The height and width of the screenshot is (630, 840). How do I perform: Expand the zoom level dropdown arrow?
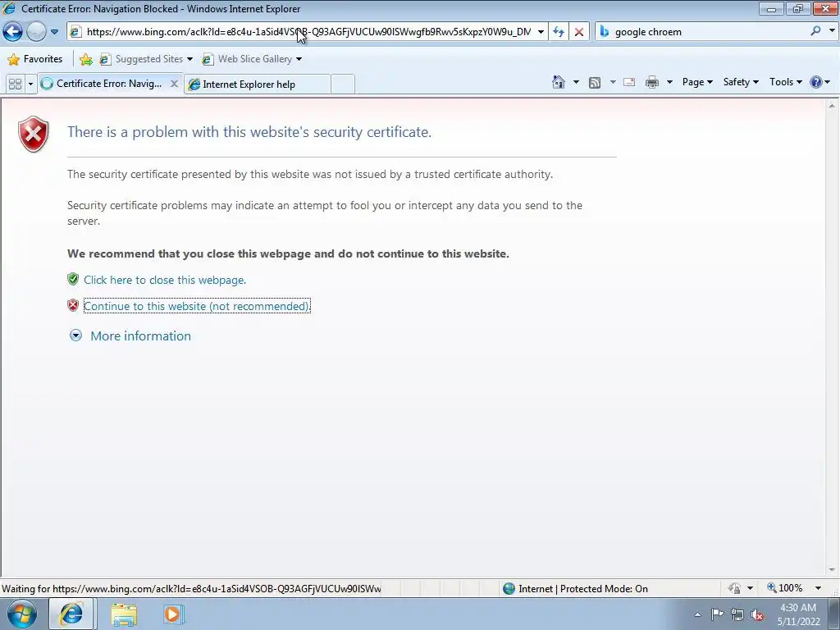coord(818,588)
